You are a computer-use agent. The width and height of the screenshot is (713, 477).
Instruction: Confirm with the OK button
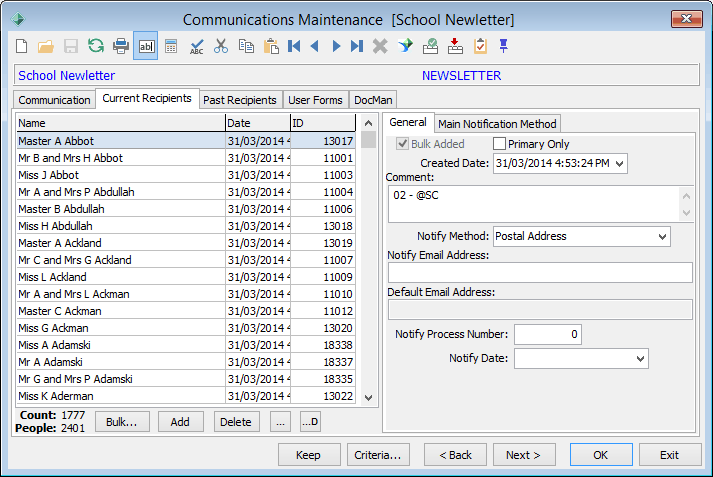601,455
